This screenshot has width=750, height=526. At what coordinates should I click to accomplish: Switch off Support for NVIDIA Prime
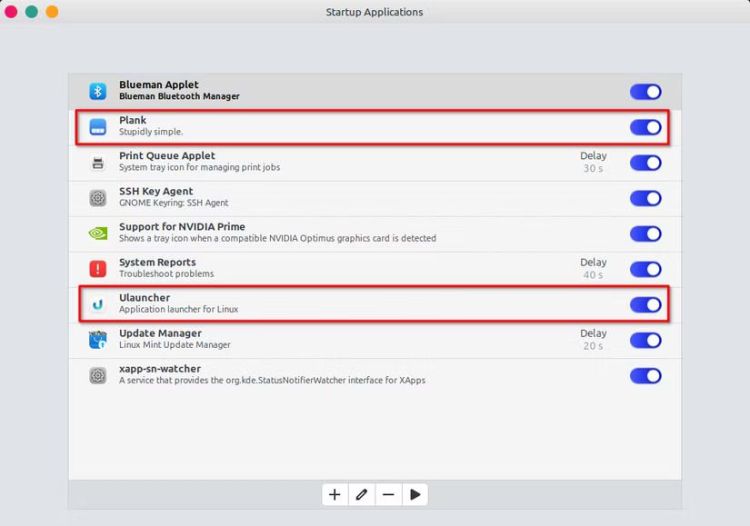pyautogui.click(x=645, y=233)
